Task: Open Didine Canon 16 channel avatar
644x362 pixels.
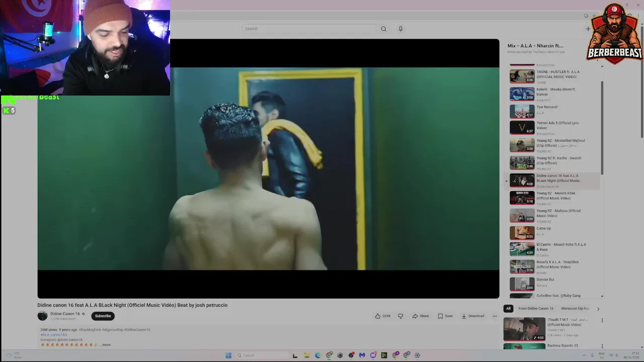Action: click(x=42, y=316)
